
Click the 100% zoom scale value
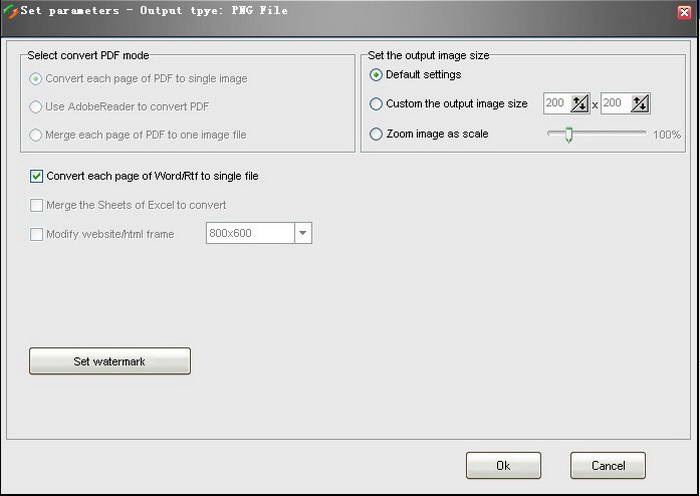coord(667,134)
